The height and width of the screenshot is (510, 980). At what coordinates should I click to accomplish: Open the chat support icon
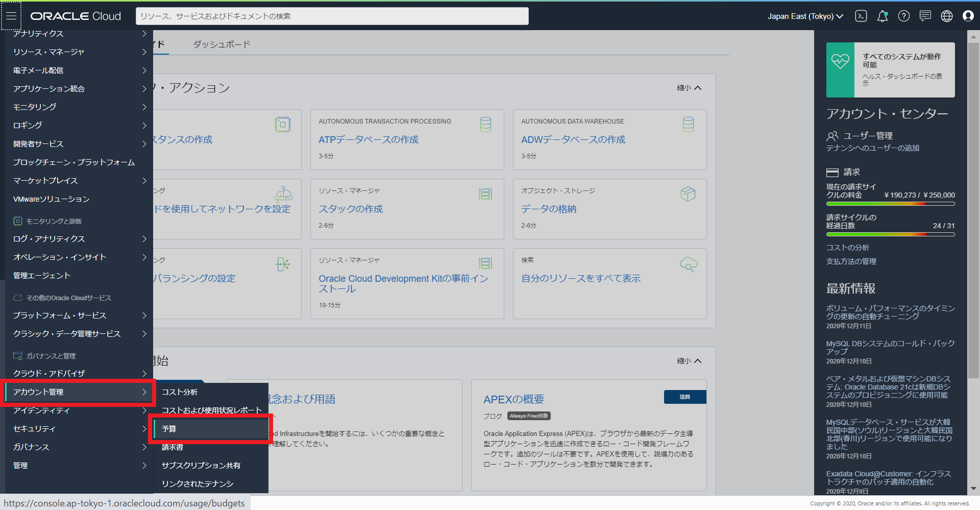(x=925, y=16)
